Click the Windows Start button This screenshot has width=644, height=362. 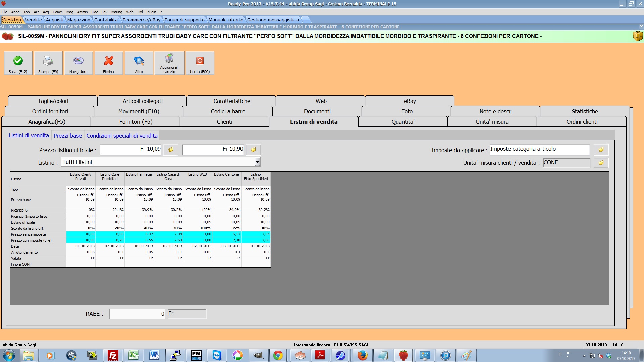9,355
